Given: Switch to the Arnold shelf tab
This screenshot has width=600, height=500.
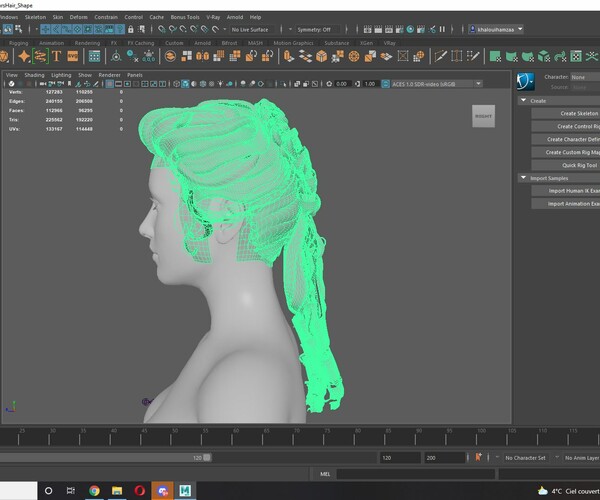Looking at the screenshot, I should [x=202, y=43].
